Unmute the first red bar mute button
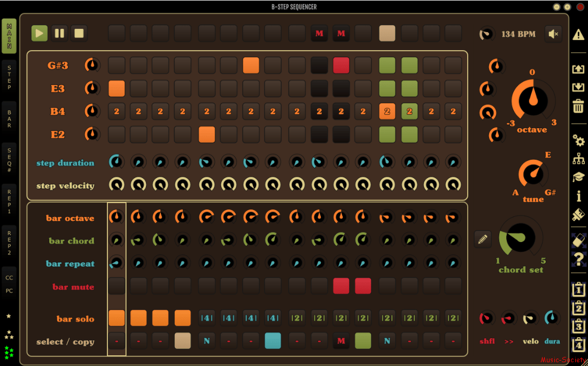This screenshot has height=366, width=588. [341, 286]
